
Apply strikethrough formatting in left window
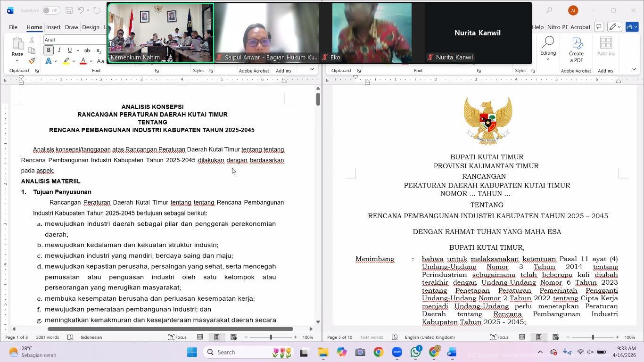87,50
